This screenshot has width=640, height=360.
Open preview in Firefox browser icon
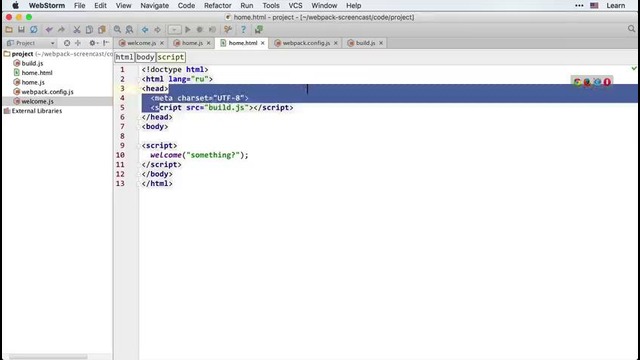[587, 82]
